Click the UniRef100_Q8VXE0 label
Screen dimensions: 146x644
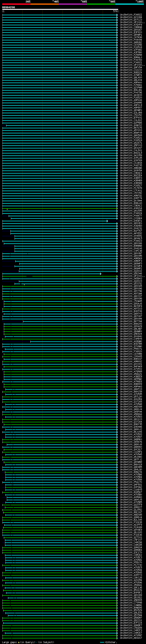coord(131,223)
